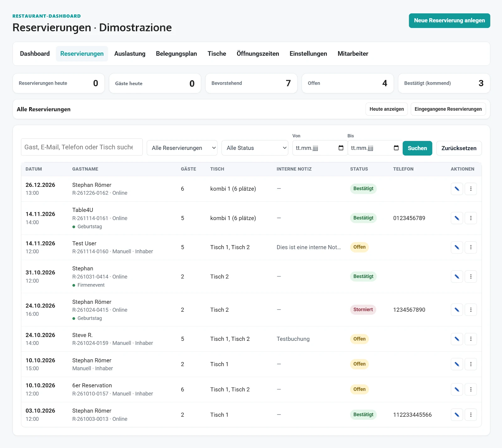This screenshot has height=448, width=502.
Task: Click the 'Dies ist eine interne Not…' note
Action: (x=309, y=247)
